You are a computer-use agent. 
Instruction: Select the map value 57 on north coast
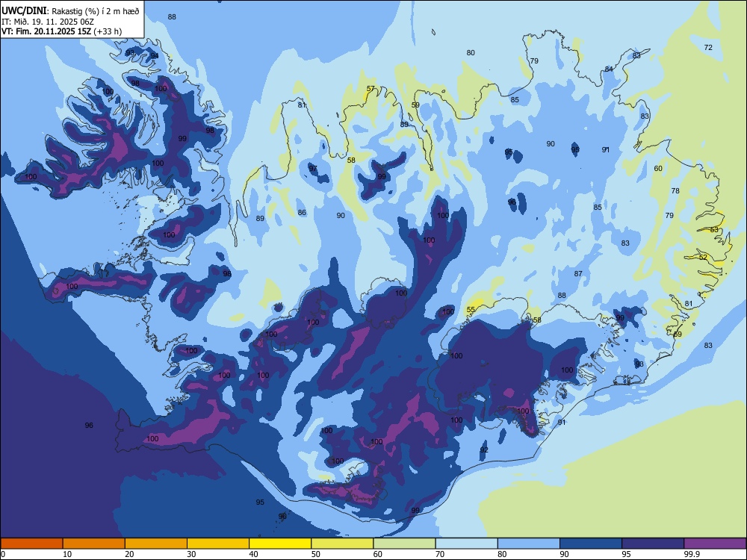[371, 89]
